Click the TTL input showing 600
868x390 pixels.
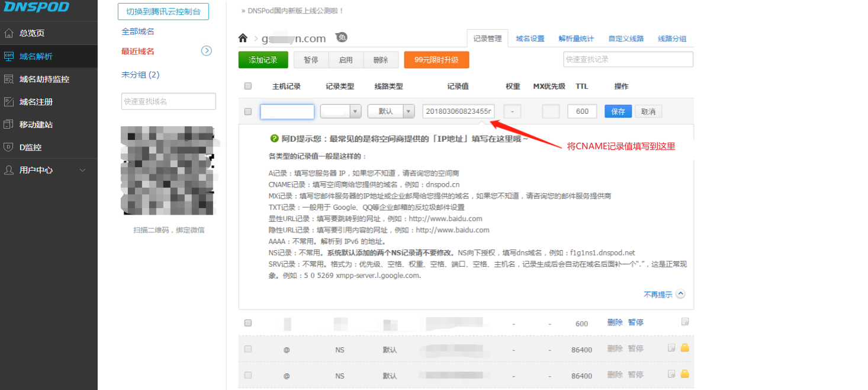tap(581, 111)
